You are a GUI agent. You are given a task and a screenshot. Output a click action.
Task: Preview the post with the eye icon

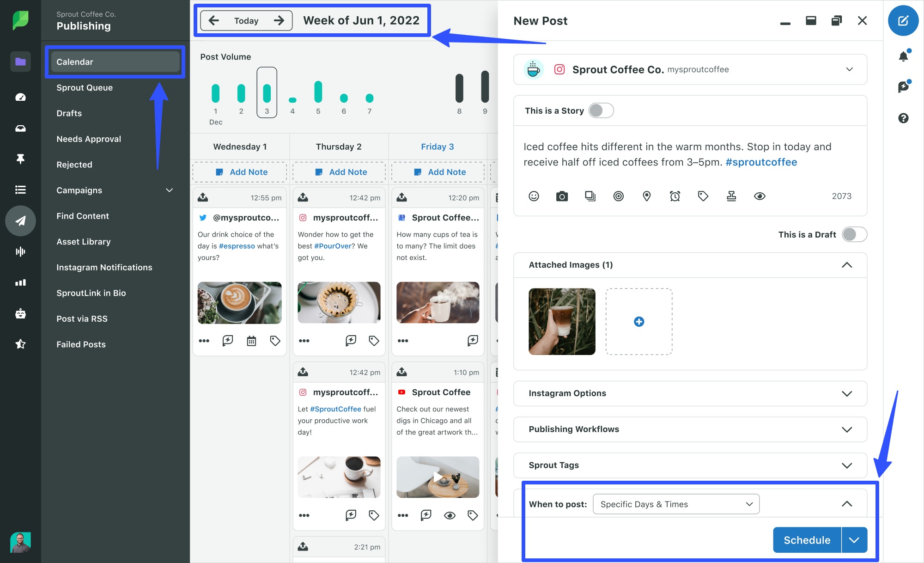pyautogui.click(x=760, y=196)
